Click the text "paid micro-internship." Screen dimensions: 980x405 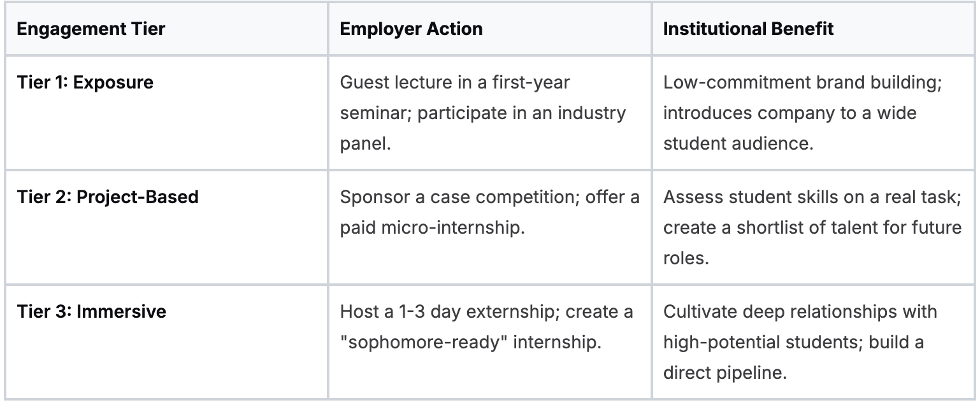click(x=432, y=227)
